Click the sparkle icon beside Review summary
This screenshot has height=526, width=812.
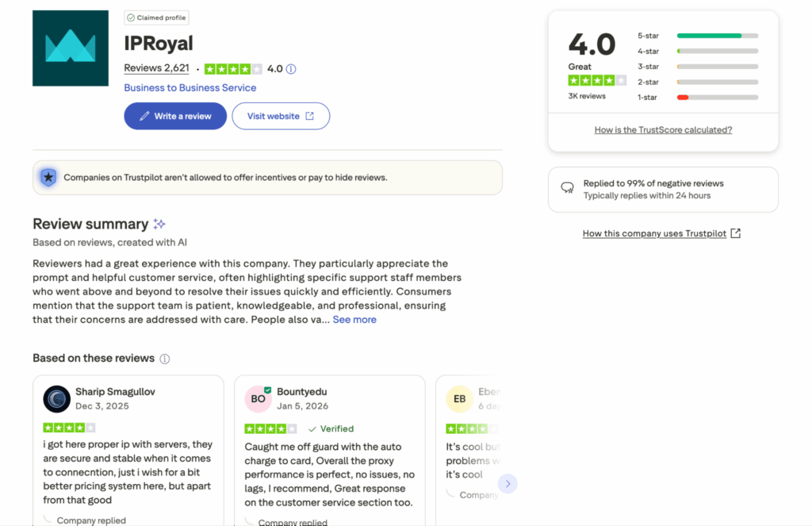coord(160,223)
